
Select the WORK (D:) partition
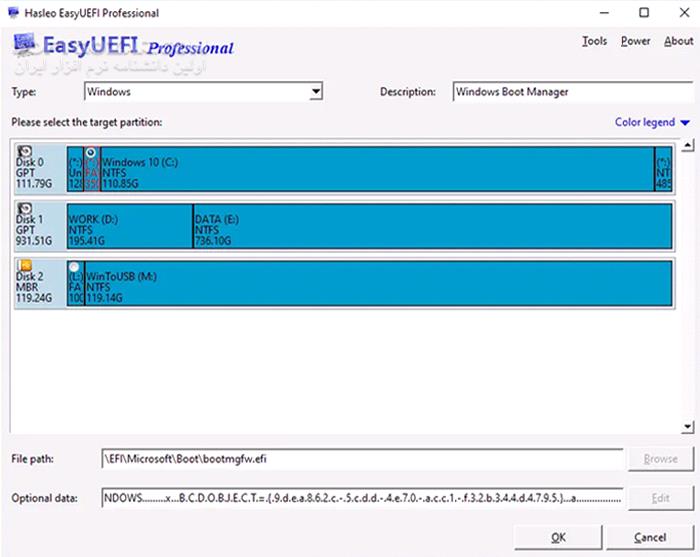(x=130, y=226)
